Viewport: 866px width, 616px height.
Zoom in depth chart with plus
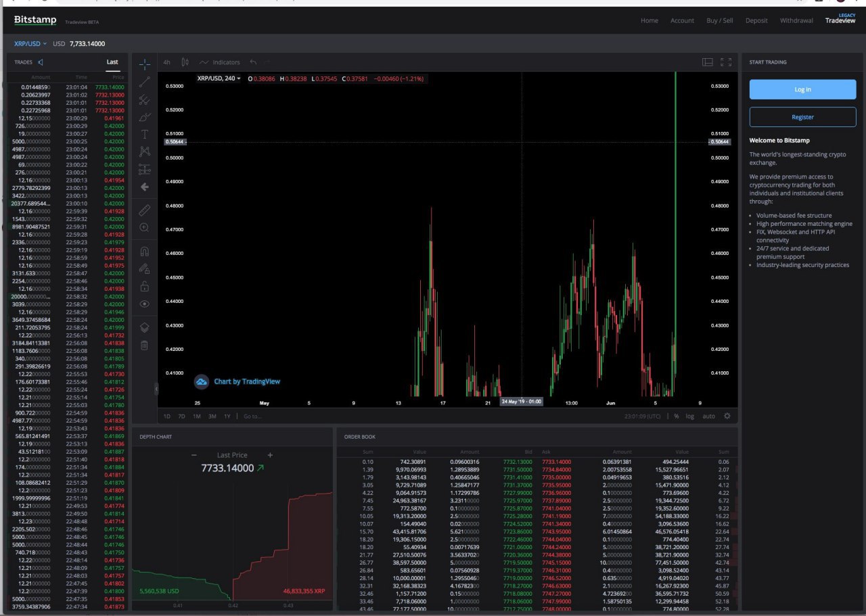(270, 455)
